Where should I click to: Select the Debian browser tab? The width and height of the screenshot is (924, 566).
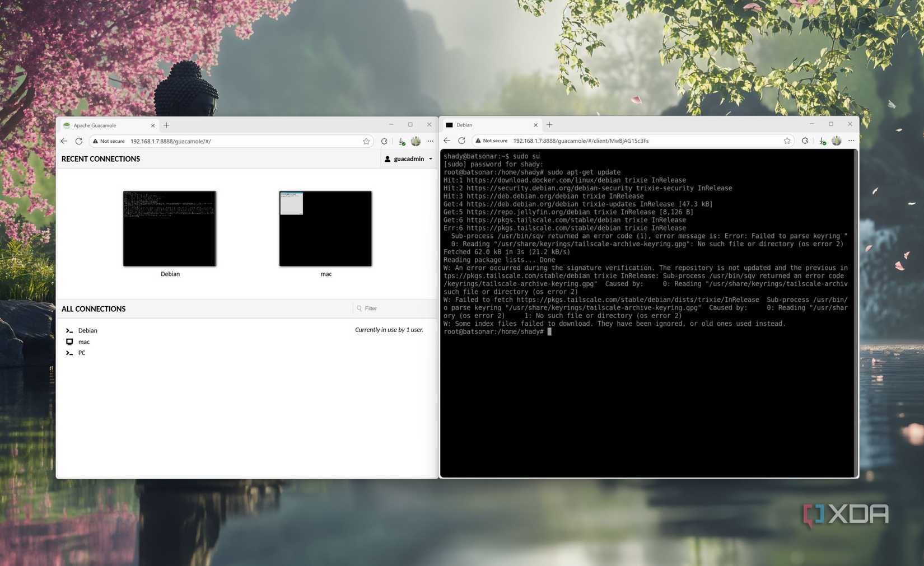click(x=487, y=125)
